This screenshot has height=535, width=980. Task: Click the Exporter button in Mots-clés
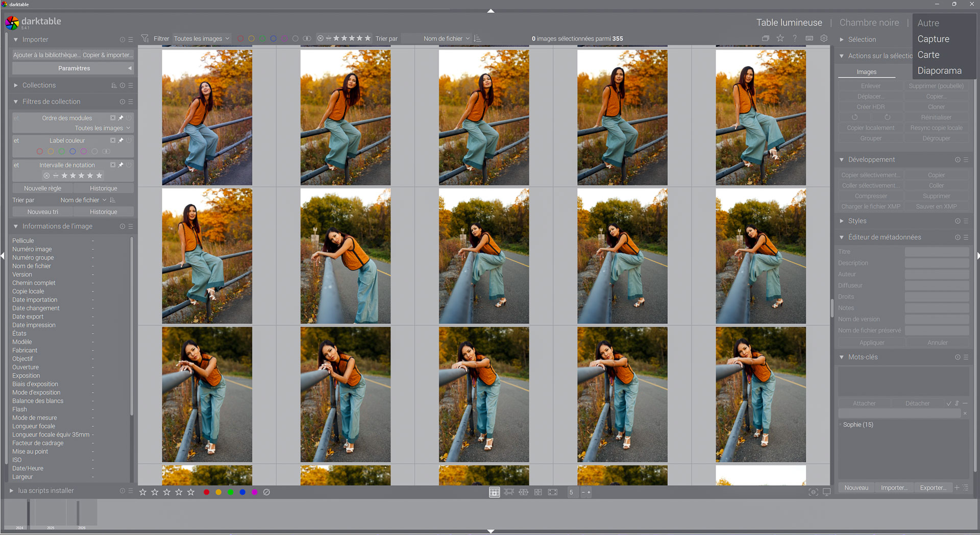tap(933, 488)
